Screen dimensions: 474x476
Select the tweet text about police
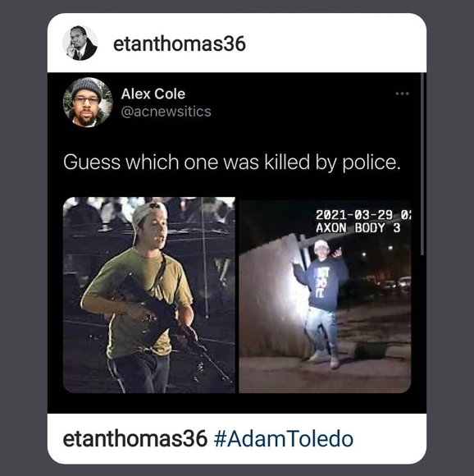pos(232,162)
